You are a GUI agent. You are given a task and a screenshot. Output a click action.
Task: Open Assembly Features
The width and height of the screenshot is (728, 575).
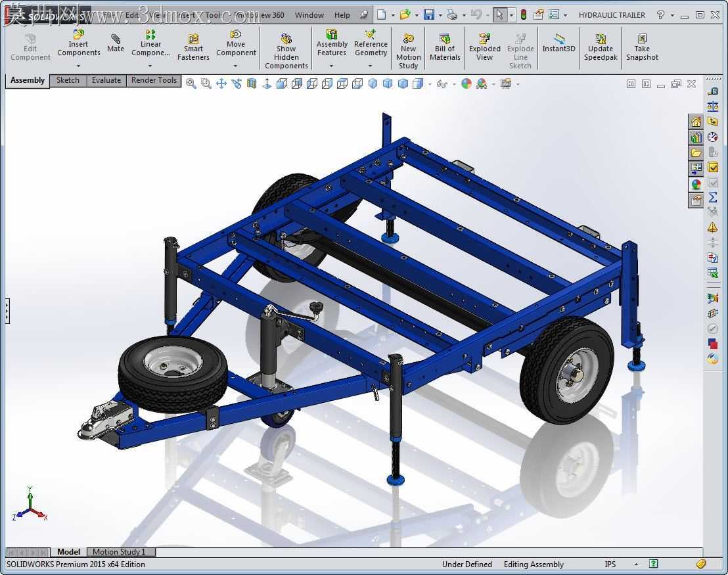332,43
